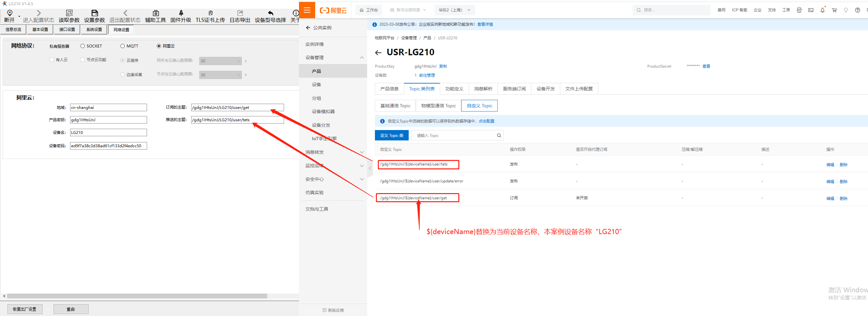
Task: Click 编辑 for the /user/tets topic row
Action: (x=830, y=165)
